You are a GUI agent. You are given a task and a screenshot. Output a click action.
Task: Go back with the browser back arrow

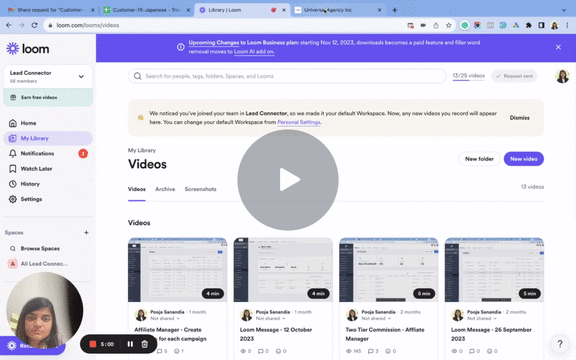coord(9,25)
